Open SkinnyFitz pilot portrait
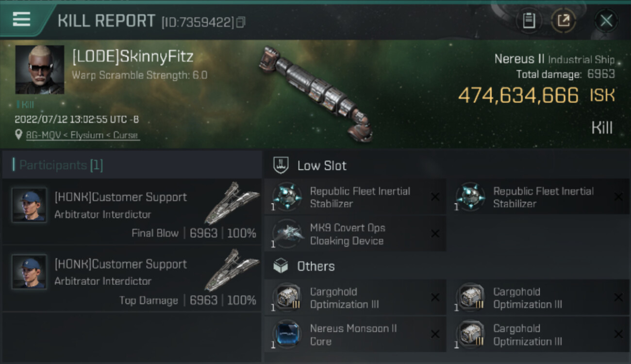Image resolution: width=631 pixels, height=364 pixels. click(x=39, y=69)
